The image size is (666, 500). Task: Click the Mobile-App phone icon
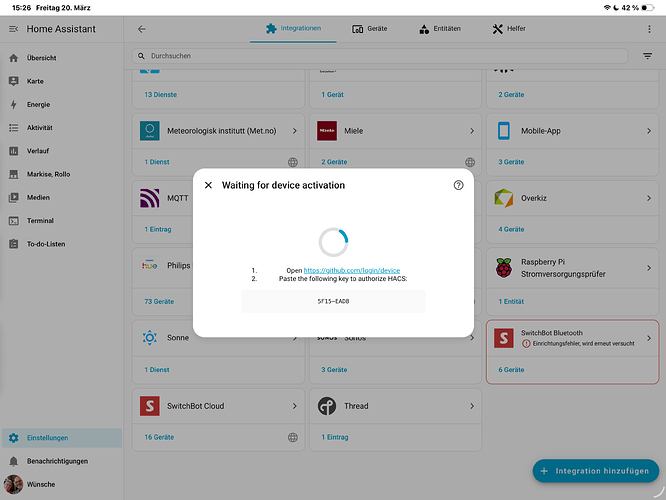pos(504,131)
